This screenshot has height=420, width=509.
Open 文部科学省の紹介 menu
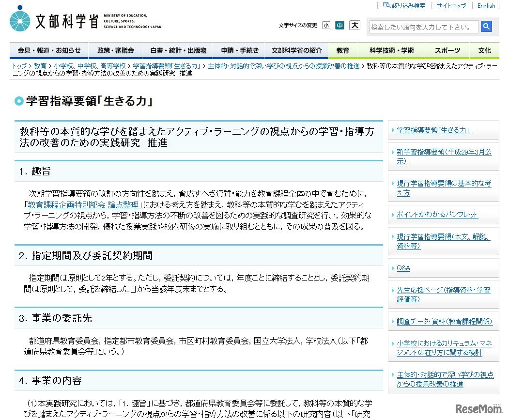click(x=297, y=50)
